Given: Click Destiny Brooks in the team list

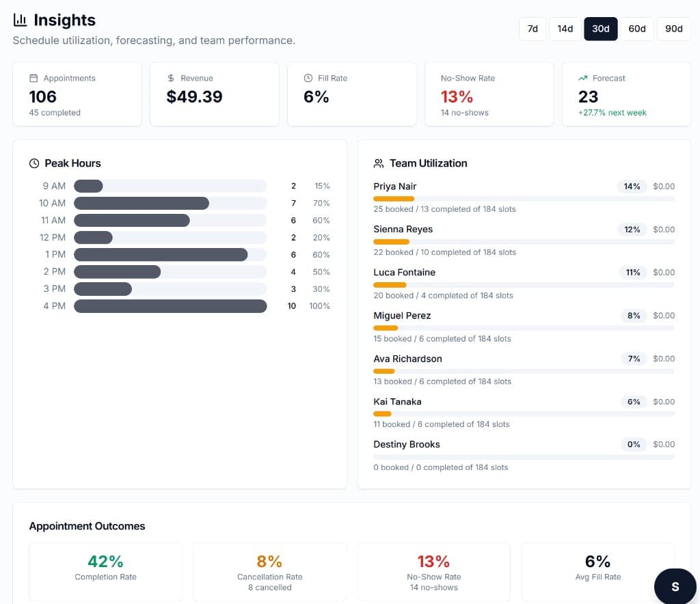Looking at the screenshot, I should [407, 445].
